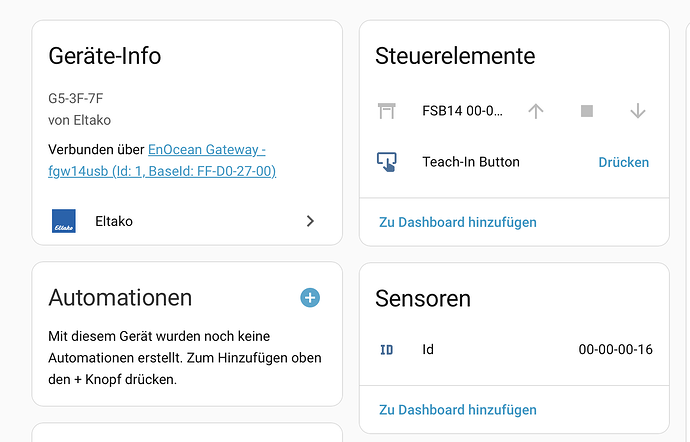The width and height of the screenshot is (690, 442).
Task: Click the ID sensor icon
Action: 387,350
